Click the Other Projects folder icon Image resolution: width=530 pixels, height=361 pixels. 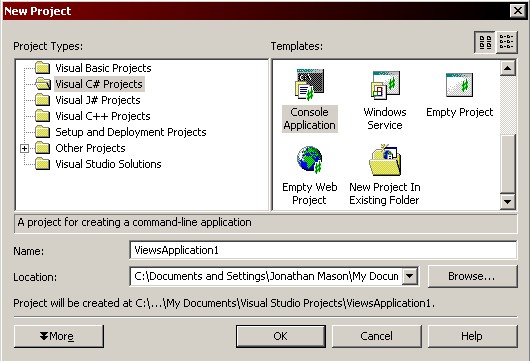point(43,148)
